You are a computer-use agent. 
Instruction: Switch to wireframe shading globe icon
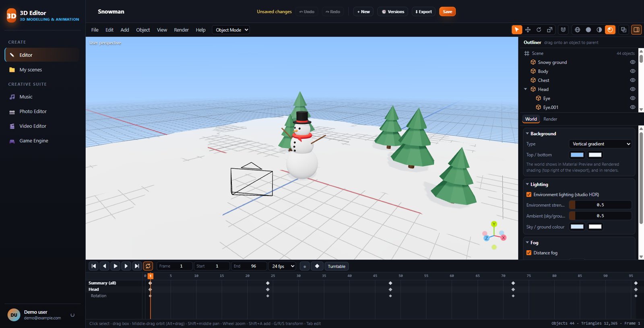tap(578, 30)
